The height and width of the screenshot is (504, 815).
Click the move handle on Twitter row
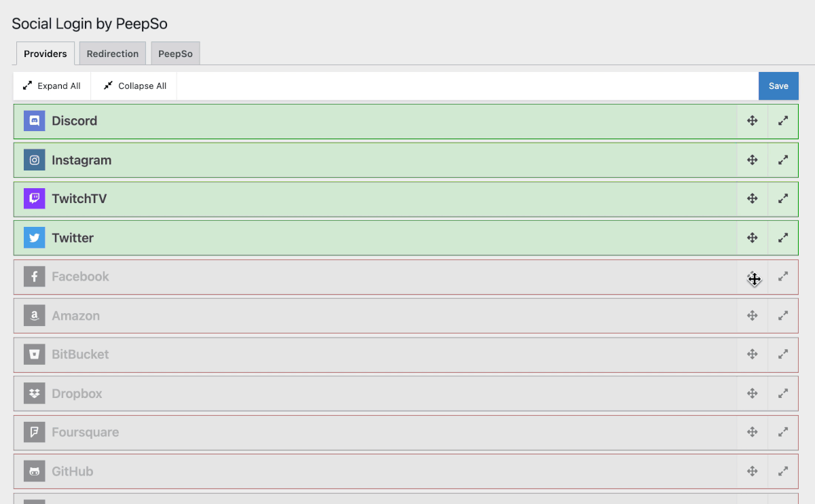[x=753, y=238]
